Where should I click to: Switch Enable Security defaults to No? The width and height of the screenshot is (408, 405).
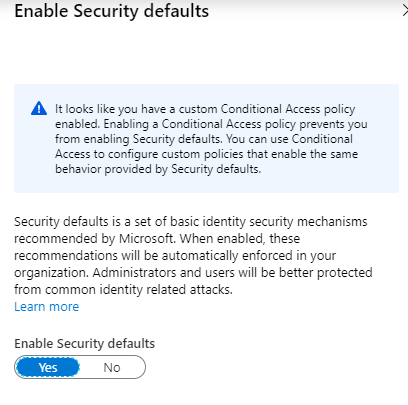pyautogui.click(x=112, y=367)
